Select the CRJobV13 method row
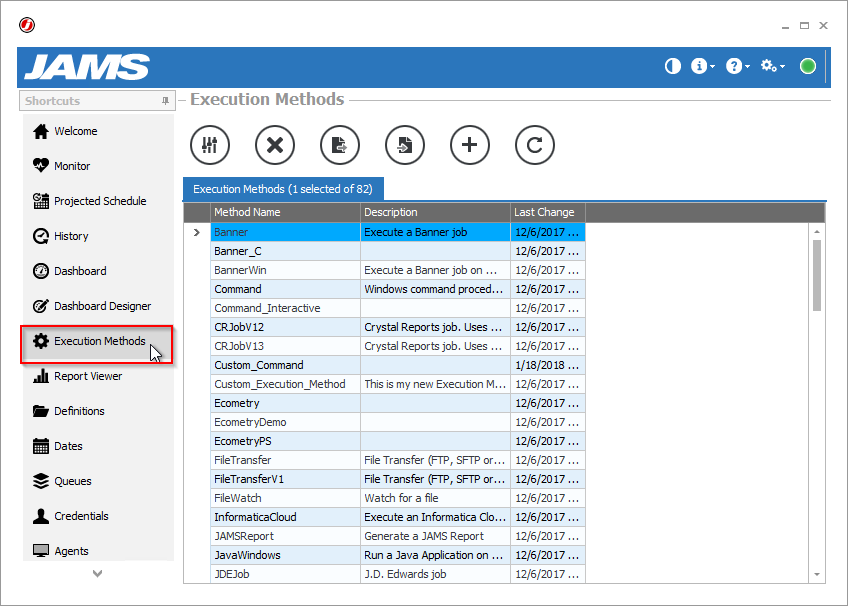 pyautogui.click(x=398, y=346)
